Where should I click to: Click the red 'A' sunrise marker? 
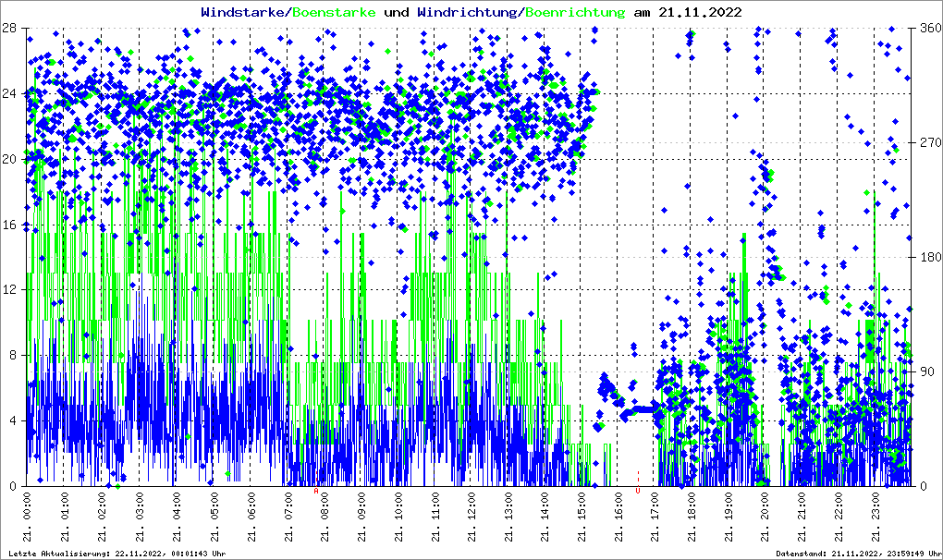[x=316, y=492]
